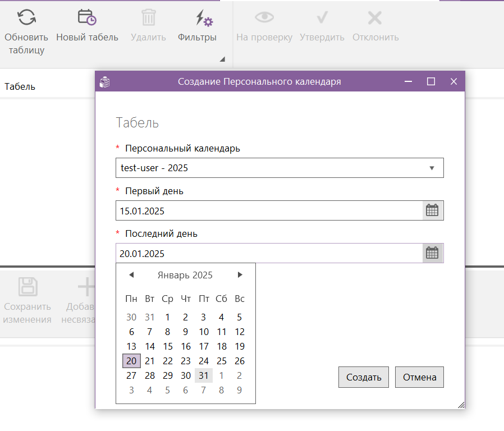Image resolution: width=504 pixels, height=431 pixels.
Task: Create a new timesheet with Новый табель
Action: [87, 25]
